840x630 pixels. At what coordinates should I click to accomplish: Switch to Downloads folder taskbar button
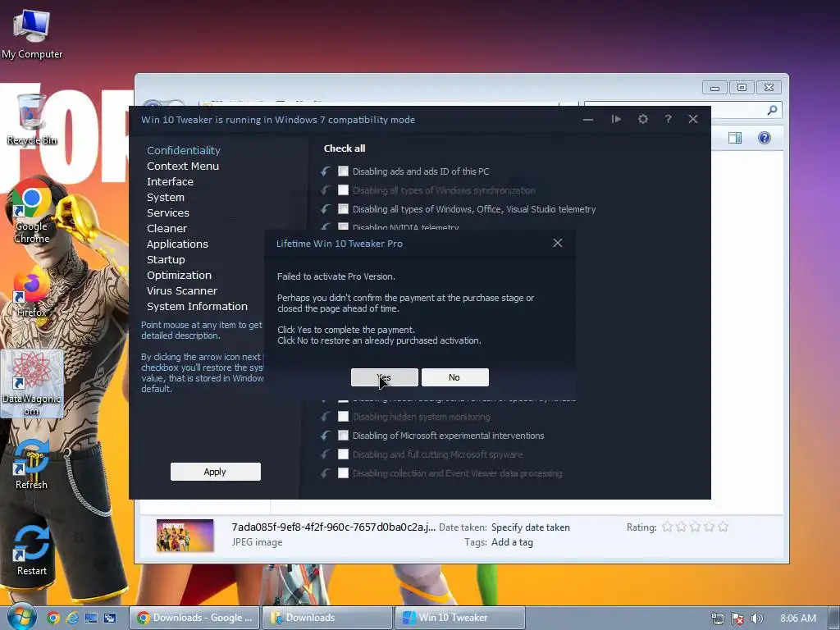click(327, 618)
